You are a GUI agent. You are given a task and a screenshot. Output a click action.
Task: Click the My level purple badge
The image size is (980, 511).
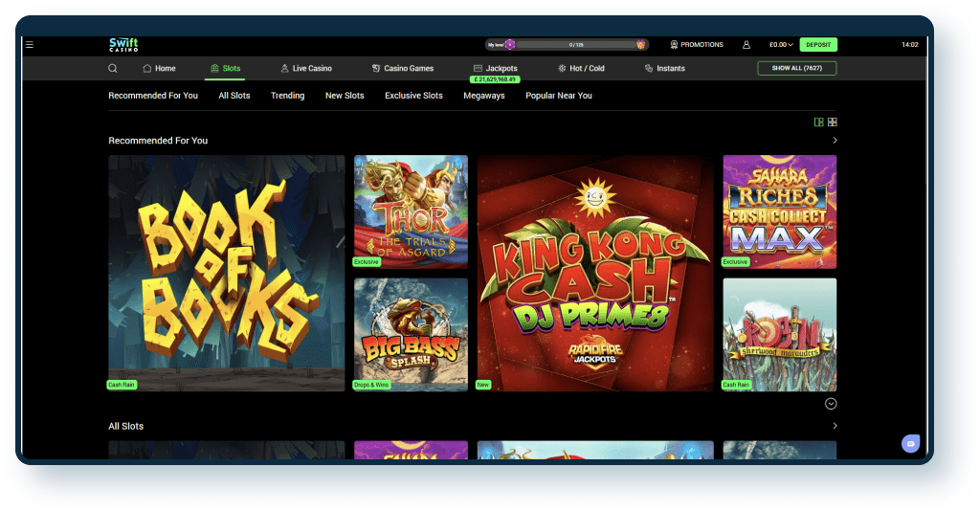510,44
